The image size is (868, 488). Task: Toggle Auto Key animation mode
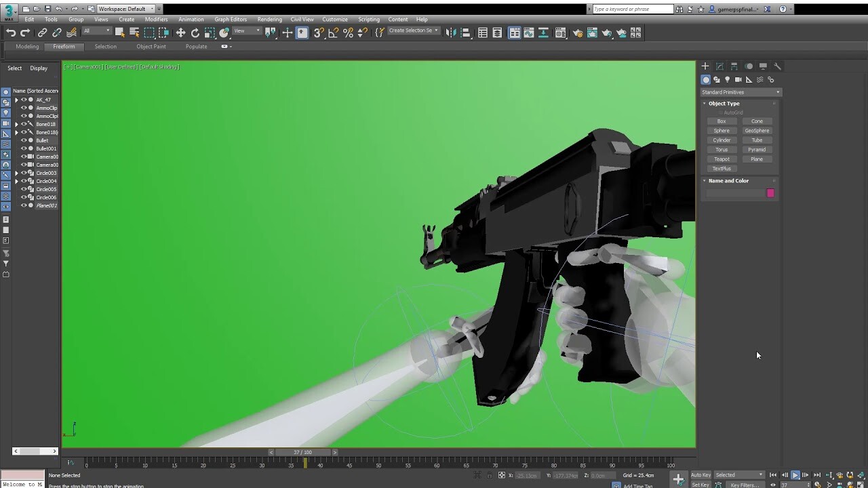click(701, 474)
